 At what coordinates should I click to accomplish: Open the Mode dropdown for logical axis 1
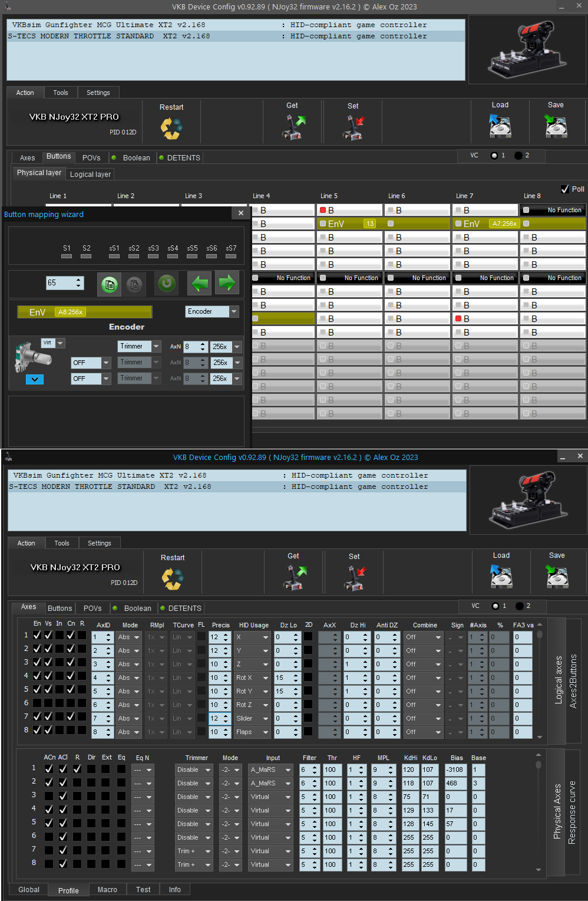[128, 637]
